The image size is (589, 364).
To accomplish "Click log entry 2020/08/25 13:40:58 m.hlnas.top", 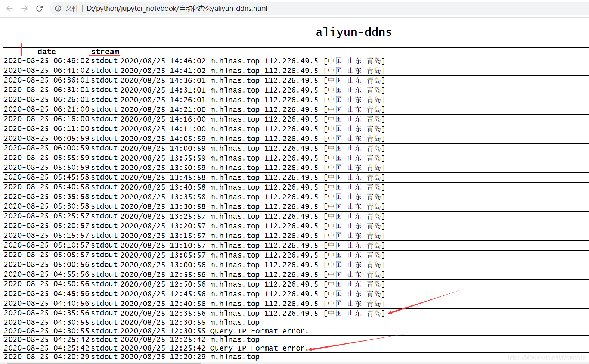I will click(252, 187).
